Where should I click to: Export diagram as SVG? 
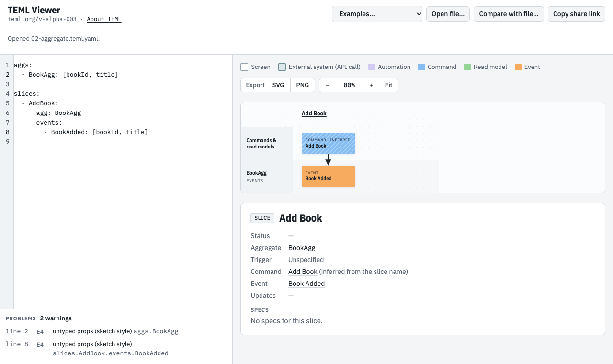click(278, 85)
